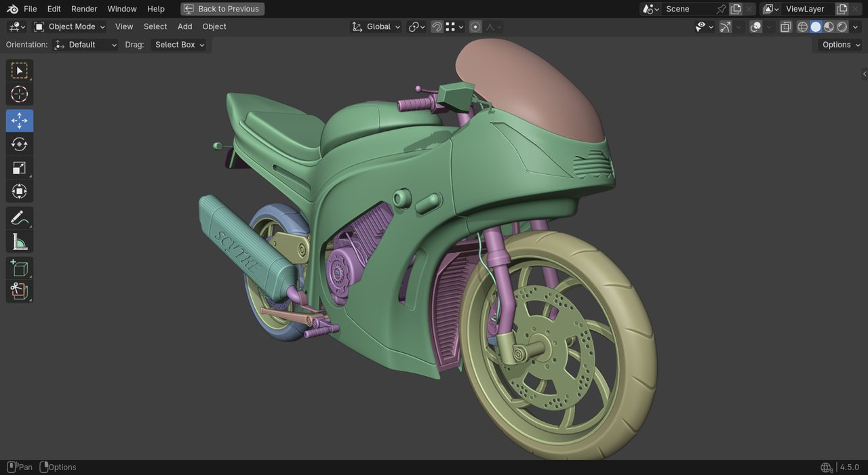
Task: Toggle proportional editing
Action: pyautogui.click(x=475, y=27)
